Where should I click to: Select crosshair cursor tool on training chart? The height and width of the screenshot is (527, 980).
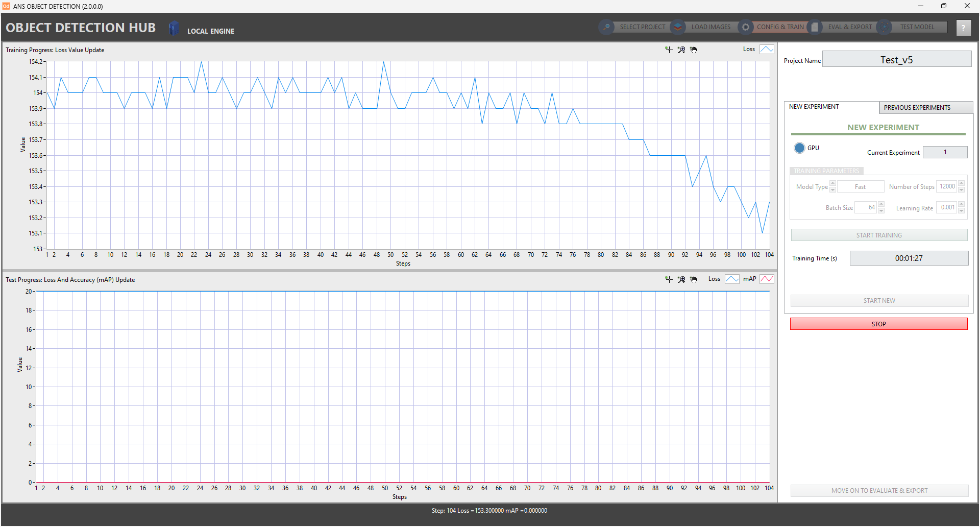pyautogui.click(x=669, y=50)
